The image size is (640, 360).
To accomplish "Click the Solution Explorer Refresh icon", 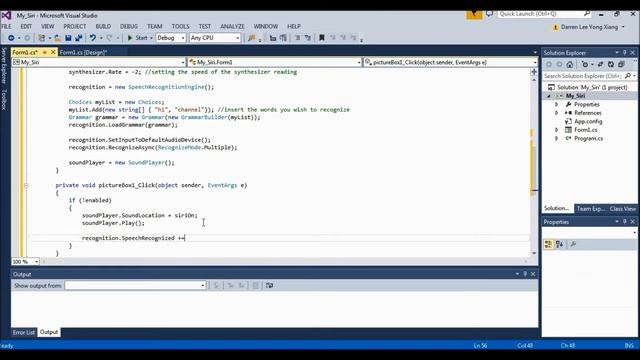I will pyautogui.click(x=611, y=64).
